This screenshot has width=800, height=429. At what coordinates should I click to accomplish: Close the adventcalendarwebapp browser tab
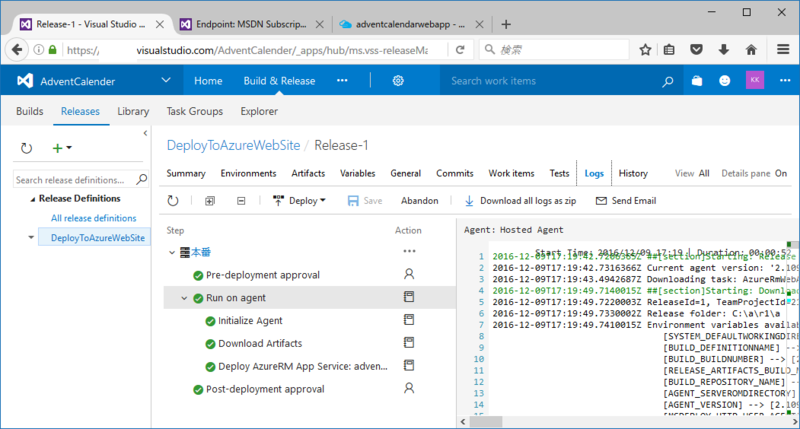coord(480,24)
